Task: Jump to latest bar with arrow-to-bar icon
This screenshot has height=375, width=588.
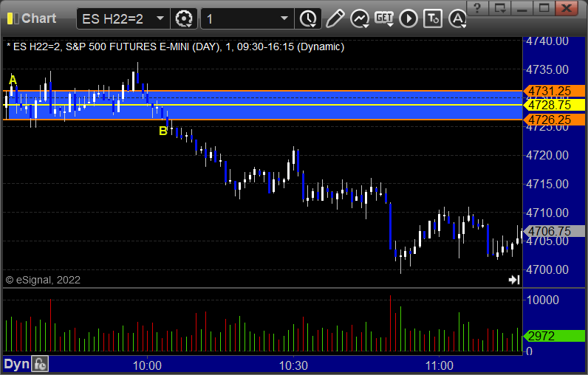Action: pos(514,280)
